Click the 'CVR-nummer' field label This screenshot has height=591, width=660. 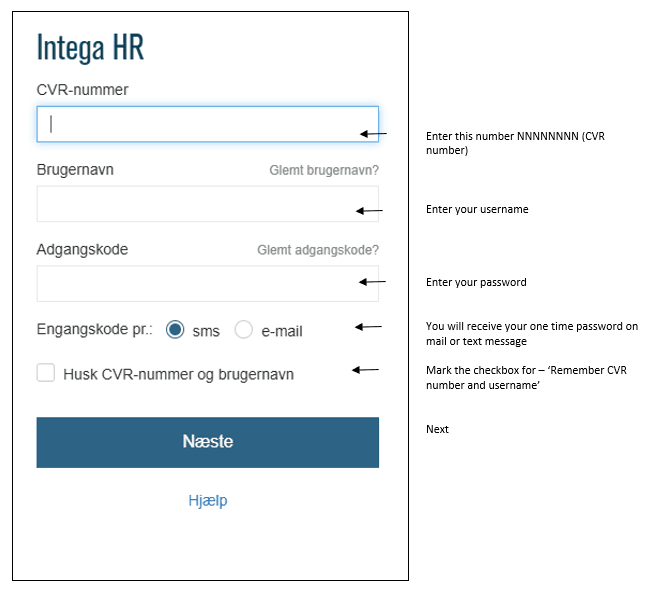point(83,90)
